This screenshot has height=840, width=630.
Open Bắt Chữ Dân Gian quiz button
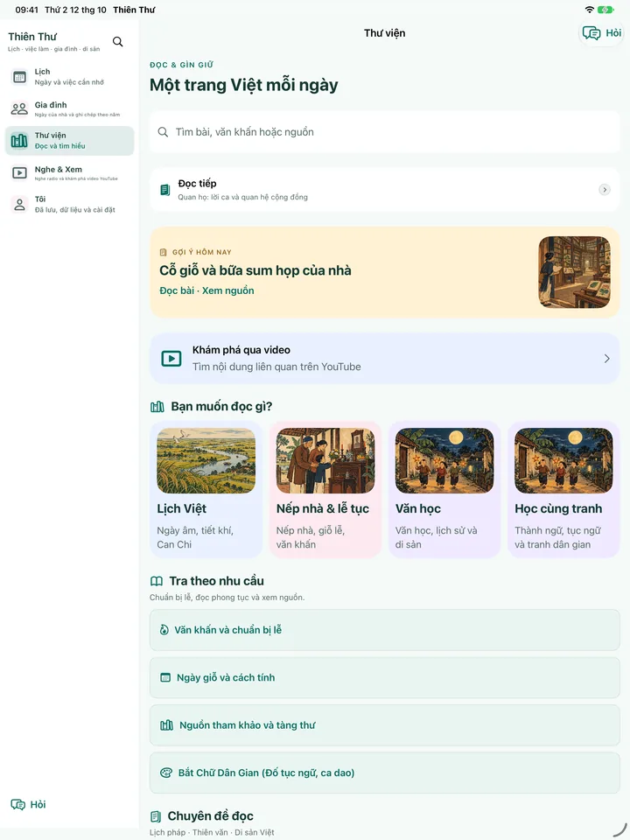(385, 773)
